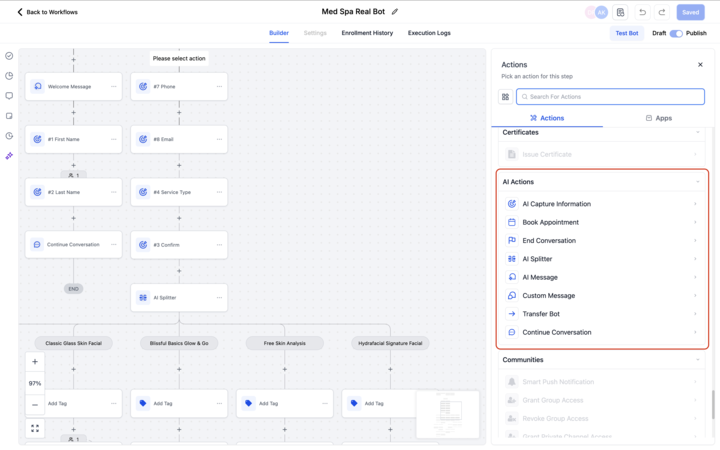The width and height of the screenshot is (720, 450).
Task: Click the zoom in plus button
Action: pos(35,362)
